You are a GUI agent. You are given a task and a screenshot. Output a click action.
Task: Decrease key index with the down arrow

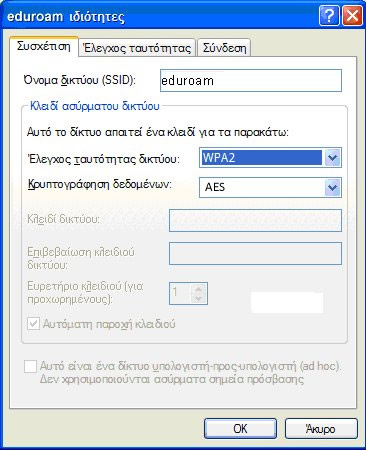199,298
